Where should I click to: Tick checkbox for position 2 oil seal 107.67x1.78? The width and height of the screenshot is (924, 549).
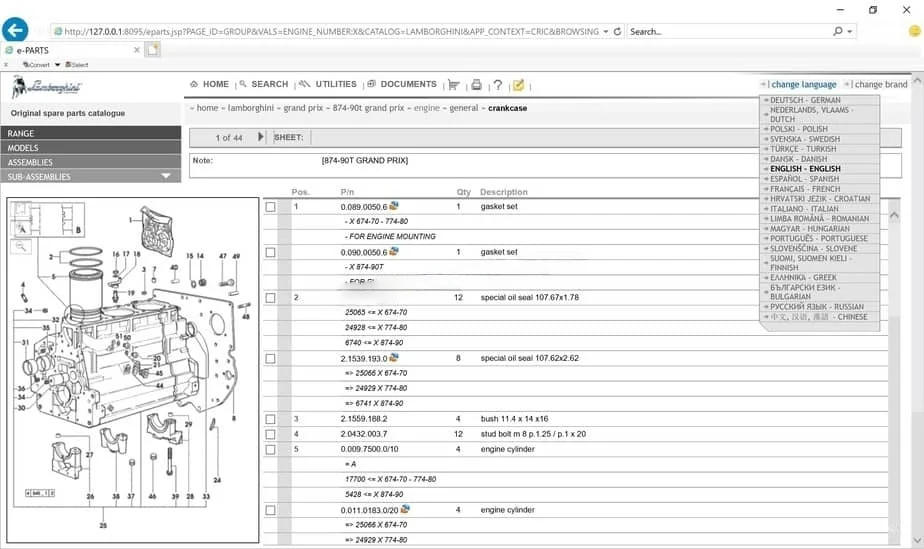[270, 297]
